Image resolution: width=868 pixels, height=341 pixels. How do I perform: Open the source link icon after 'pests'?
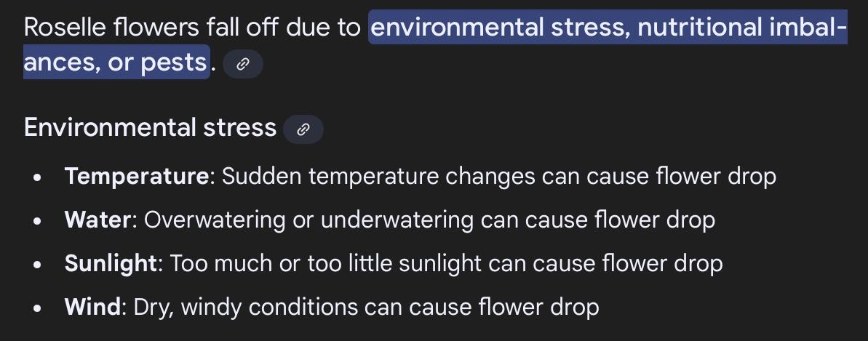point(242,64)
